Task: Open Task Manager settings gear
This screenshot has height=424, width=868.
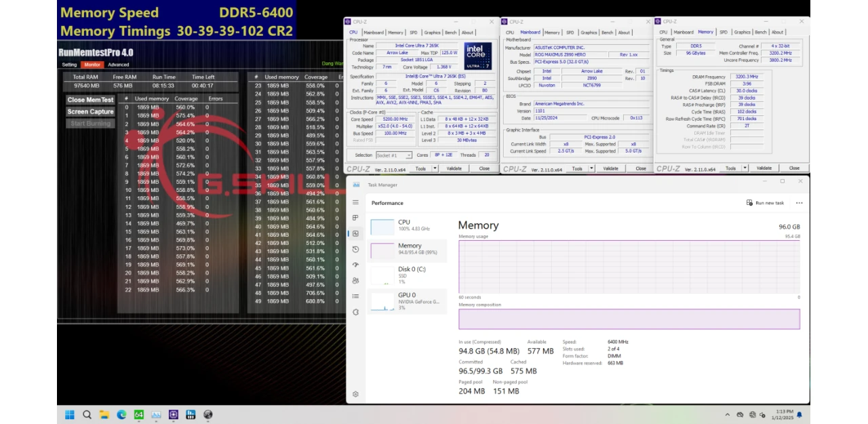Action: tap(355, 394)
